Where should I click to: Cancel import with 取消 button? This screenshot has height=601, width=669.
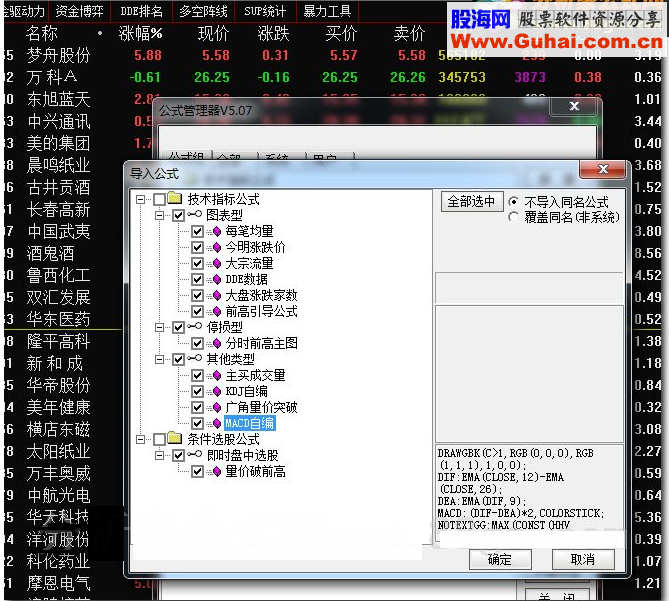coord(583,559)
